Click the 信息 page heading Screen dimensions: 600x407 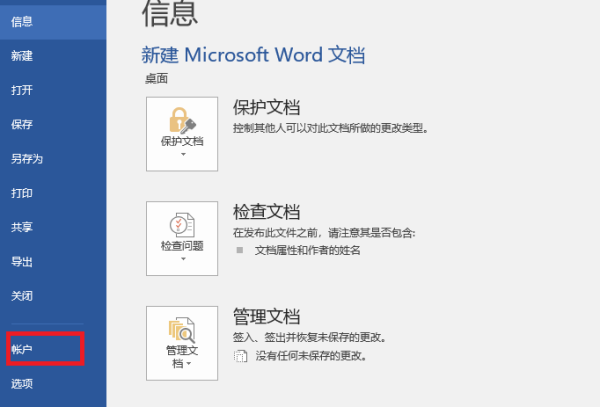170,14
